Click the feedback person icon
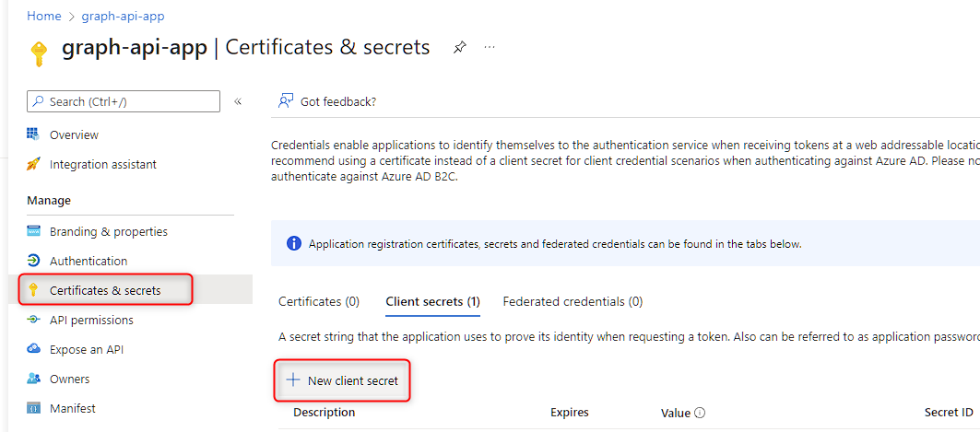980x432 pixels. tap(286, 101)
